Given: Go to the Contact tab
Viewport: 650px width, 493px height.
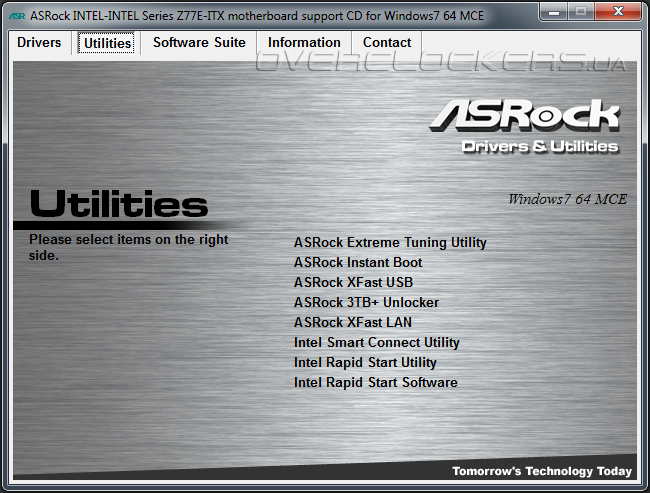Looking at the screenshot, I should [x=387, y=43].
